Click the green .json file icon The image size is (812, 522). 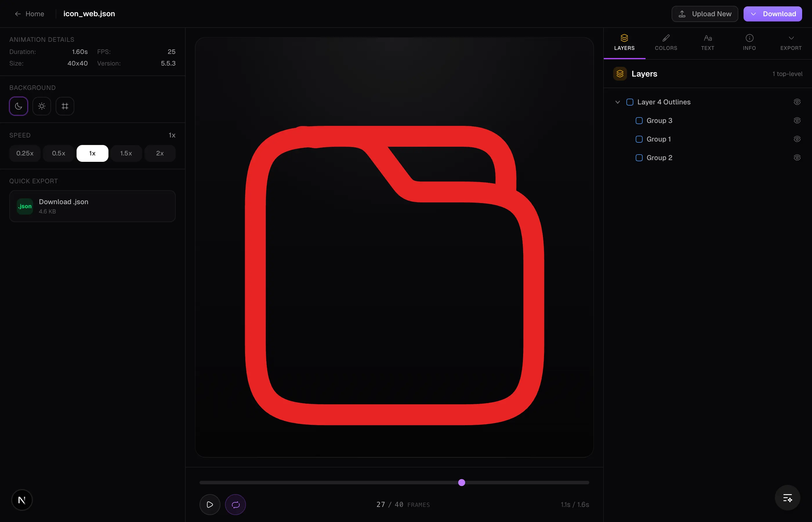[x=25, y=206]
